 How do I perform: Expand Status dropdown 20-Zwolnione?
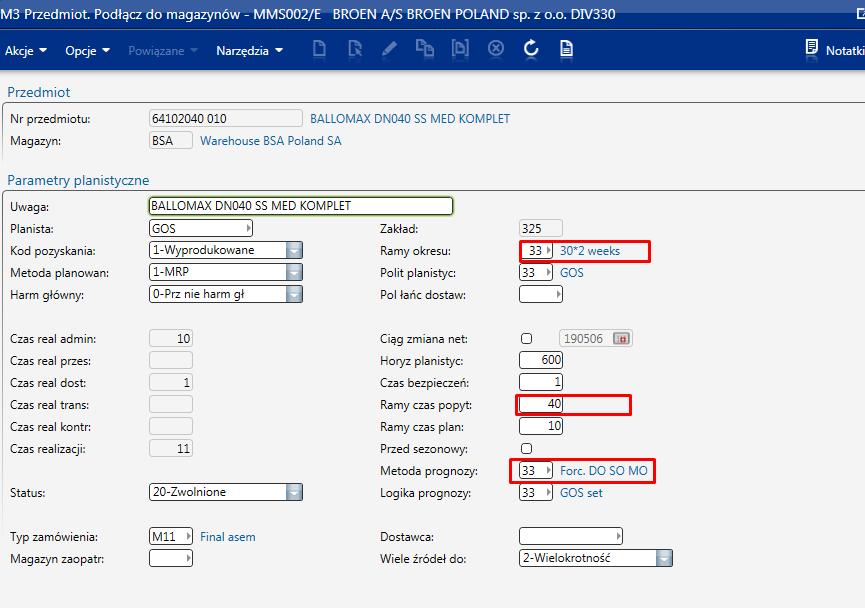click(294, 492)
